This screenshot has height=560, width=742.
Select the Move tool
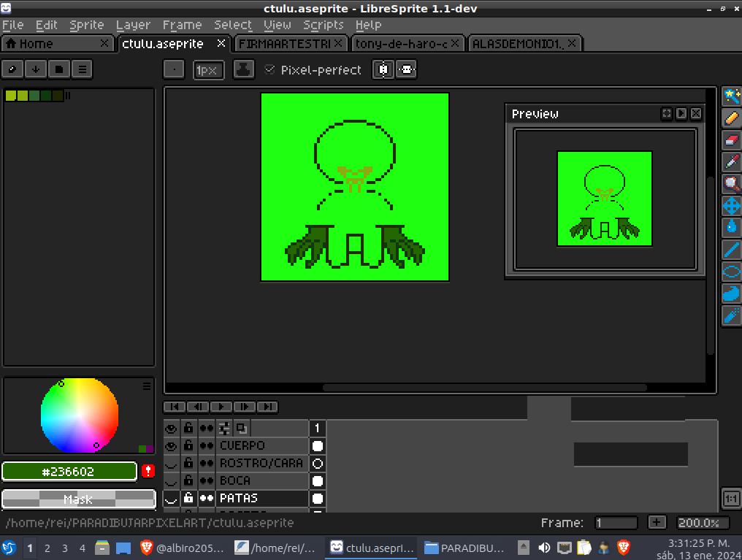(x=731, y=206)
